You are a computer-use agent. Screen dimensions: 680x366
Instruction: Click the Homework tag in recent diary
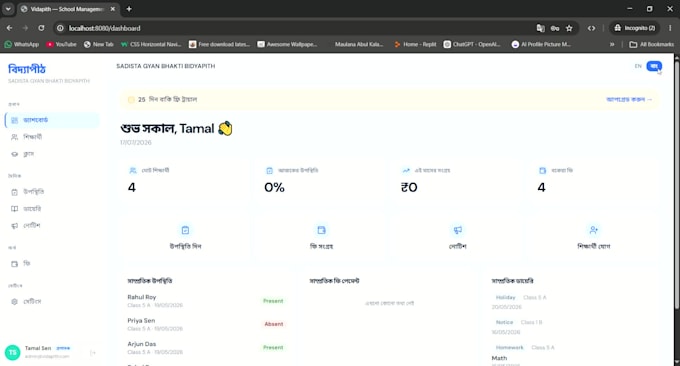pyautogui.click(x=510, y=347)
